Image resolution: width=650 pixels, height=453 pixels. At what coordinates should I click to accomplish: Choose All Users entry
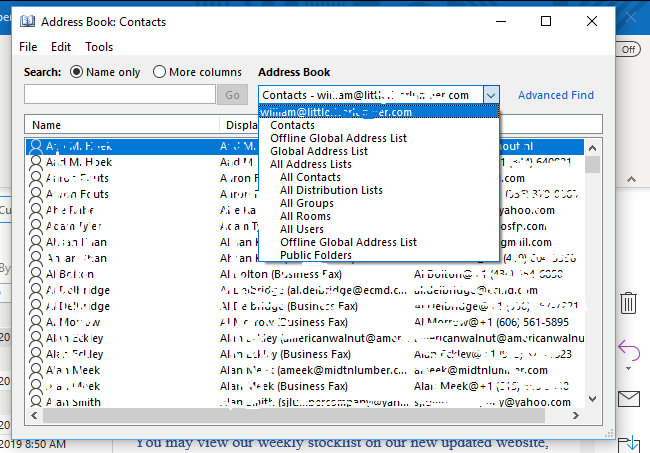(x=302, y=229)
